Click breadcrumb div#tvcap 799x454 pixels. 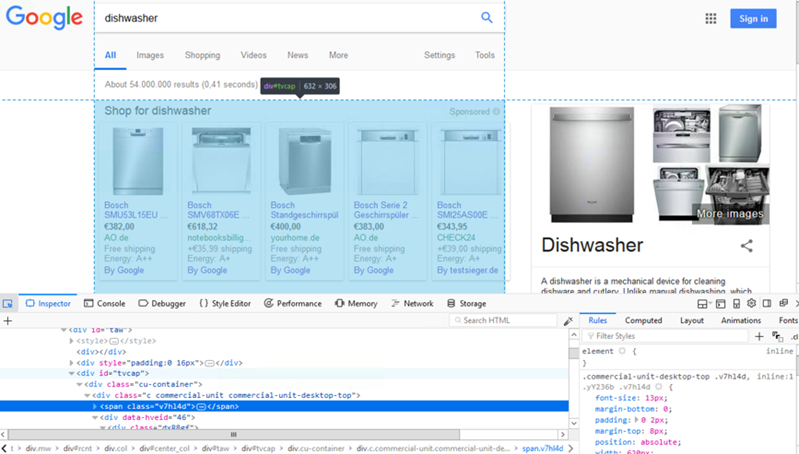pos(258,448)
